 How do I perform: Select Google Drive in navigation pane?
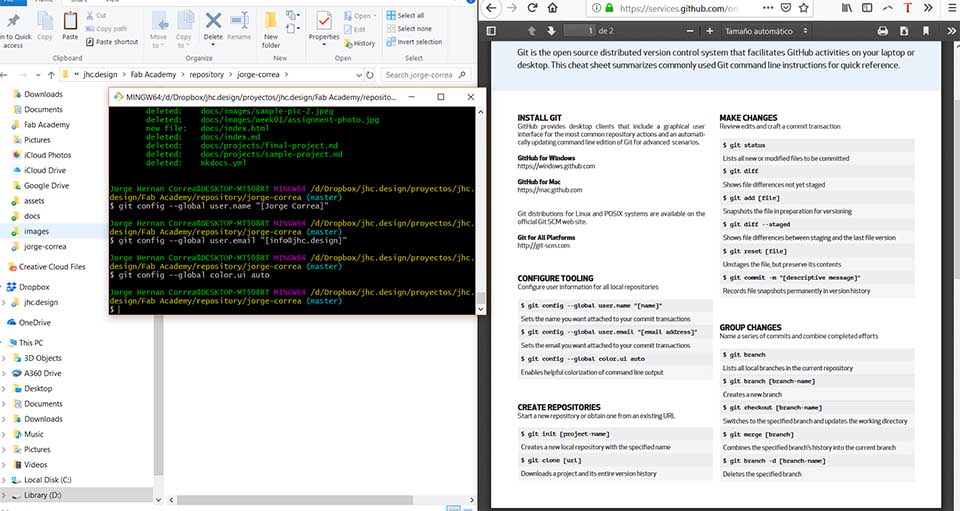point(46,186)
